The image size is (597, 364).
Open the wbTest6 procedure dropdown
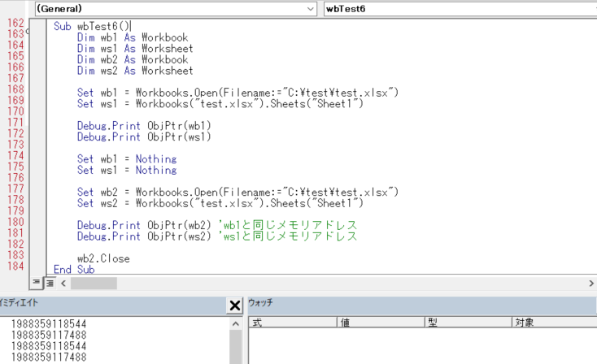[x=460, y=9]
